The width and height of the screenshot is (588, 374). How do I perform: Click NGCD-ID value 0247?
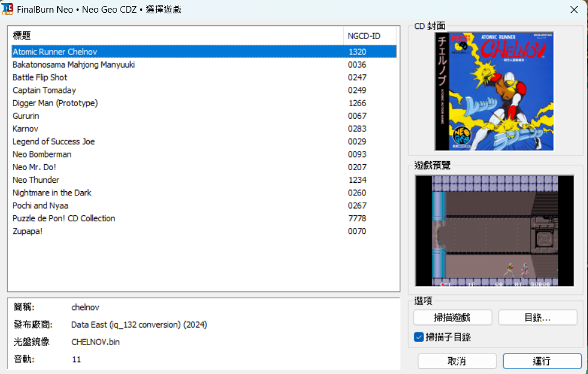357,77
